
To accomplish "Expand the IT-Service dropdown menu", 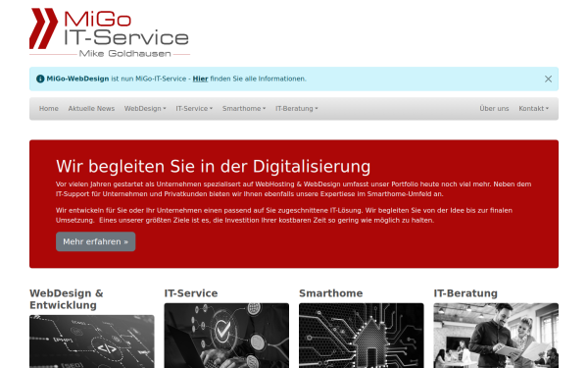I will pyautogui.click(x=194, y=109).
